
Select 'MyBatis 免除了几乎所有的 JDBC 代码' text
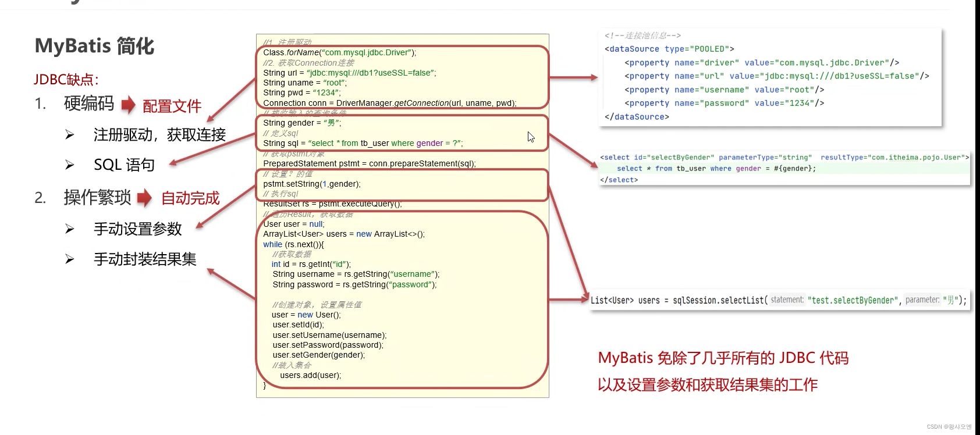click(723, 358)
